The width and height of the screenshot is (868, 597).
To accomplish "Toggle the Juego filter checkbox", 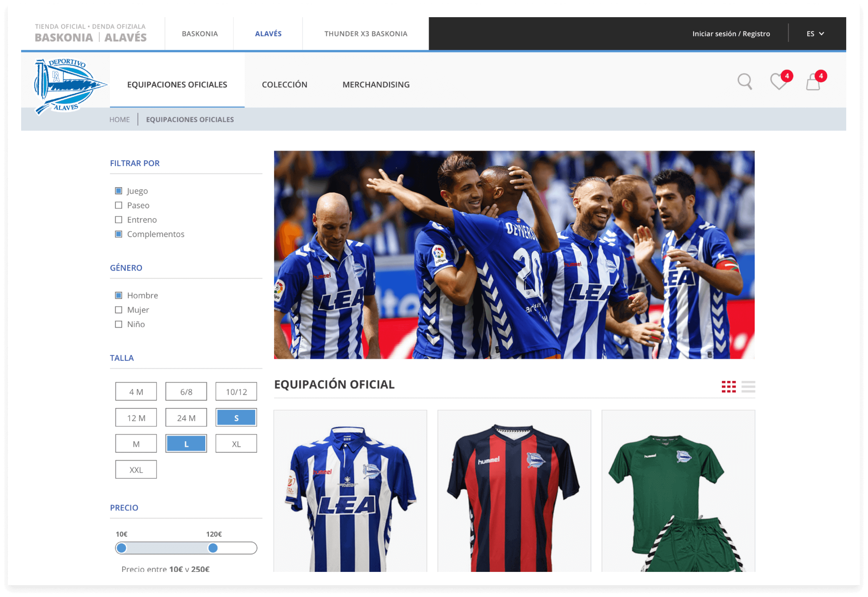I will tap(118, 191).
